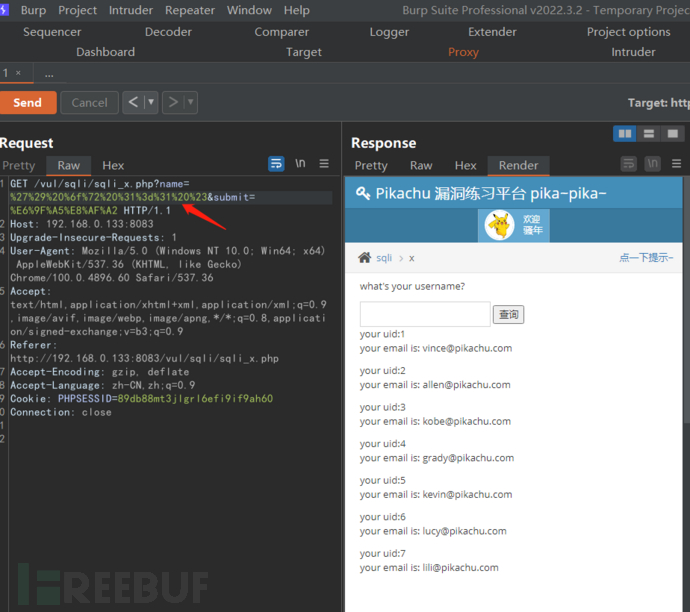Open the Project options tab

pos(628,32)
